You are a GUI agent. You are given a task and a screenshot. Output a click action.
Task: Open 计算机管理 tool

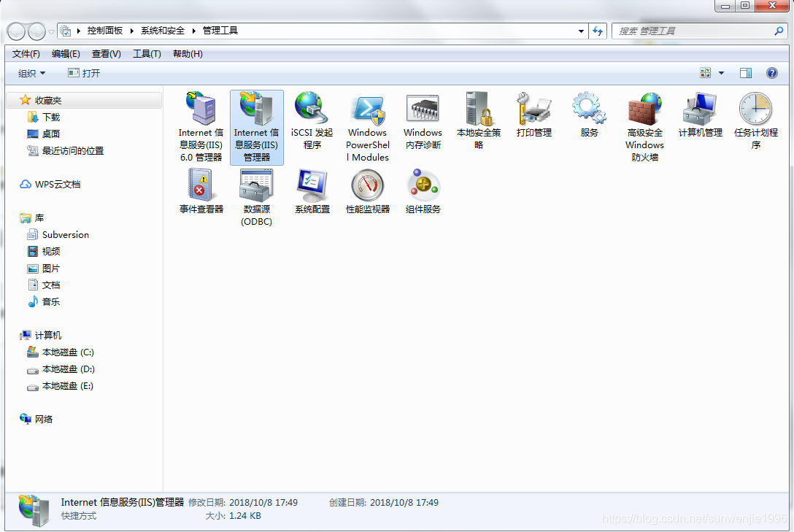pos(701,115)
